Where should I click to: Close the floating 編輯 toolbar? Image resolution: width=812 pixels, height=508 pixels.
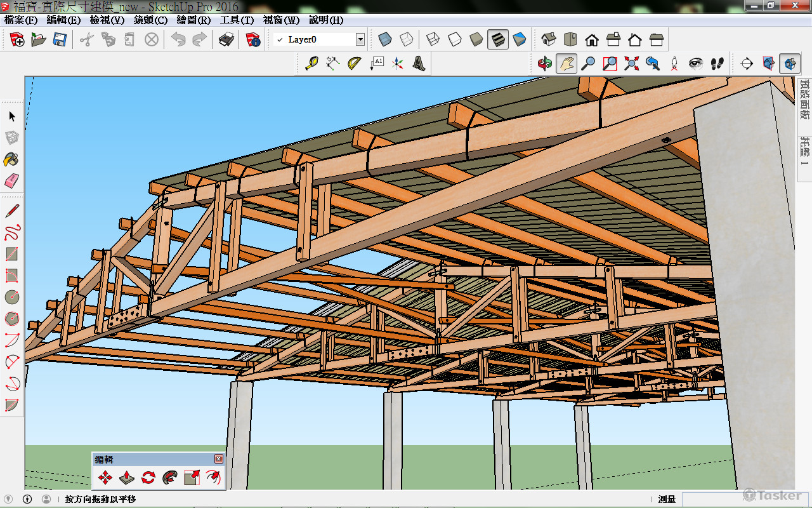point(219,459)
